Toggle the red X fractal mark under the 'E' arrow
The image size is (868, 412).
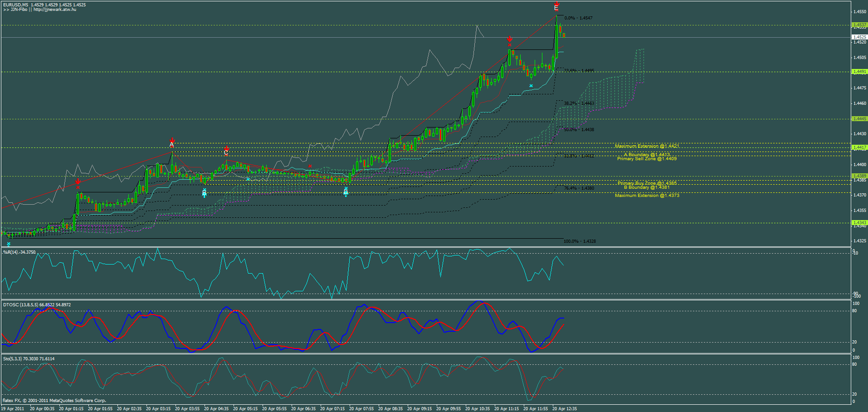coord(556,11)
